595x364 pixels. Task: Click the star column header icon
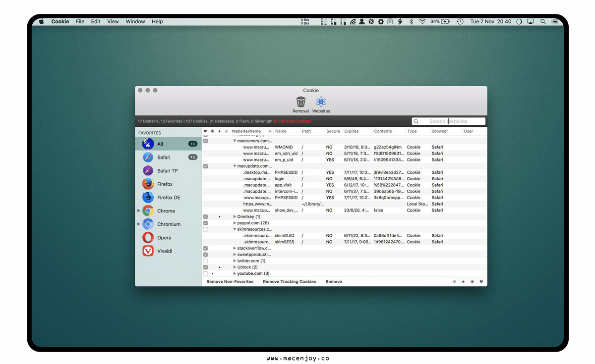[x=219, y=131]
